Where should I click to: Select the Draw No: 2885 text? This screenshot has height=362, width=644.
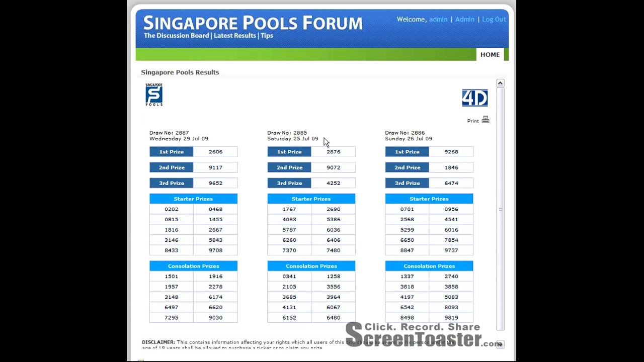(x=287, y=133)
